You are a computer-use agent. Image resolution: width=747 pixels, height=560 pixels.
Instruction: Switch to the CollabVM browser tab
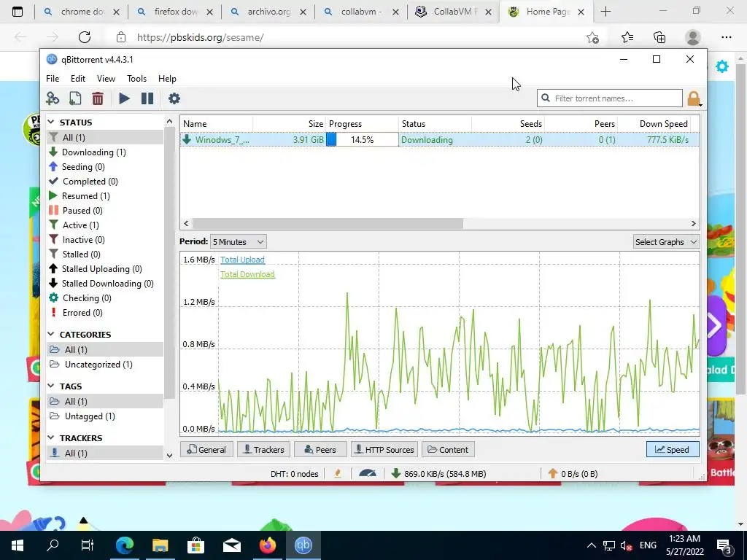pos(452,12)
